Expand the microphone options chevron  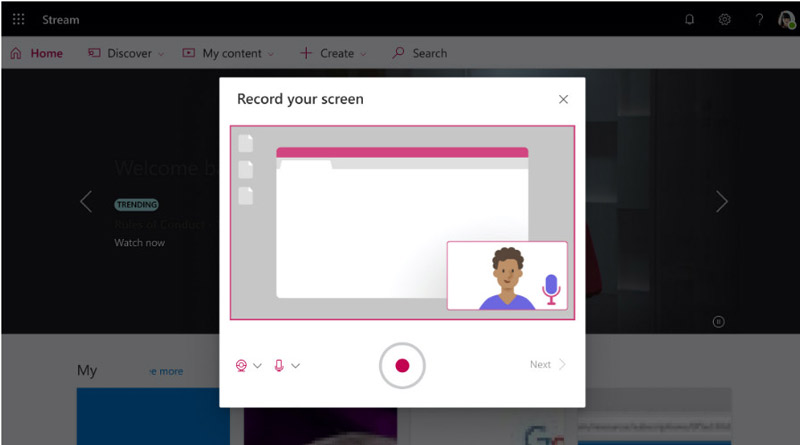295,366
